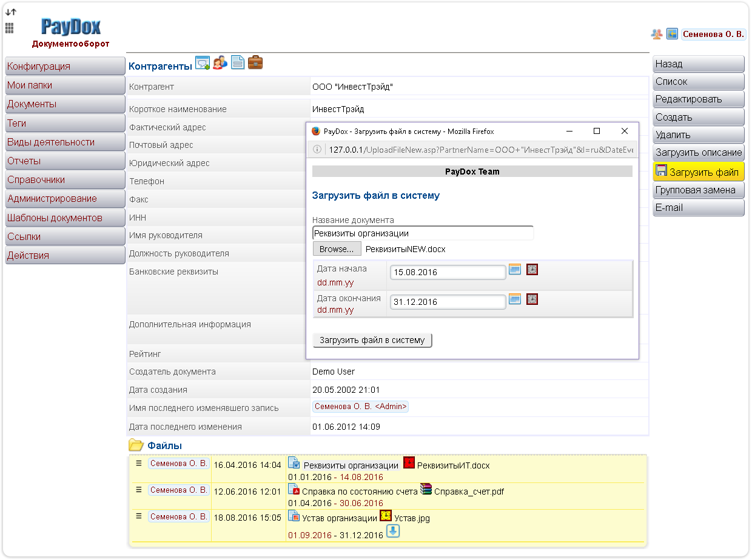Click the Название документа text field
This screenshot has height=560, width=752.
(423, 233)
